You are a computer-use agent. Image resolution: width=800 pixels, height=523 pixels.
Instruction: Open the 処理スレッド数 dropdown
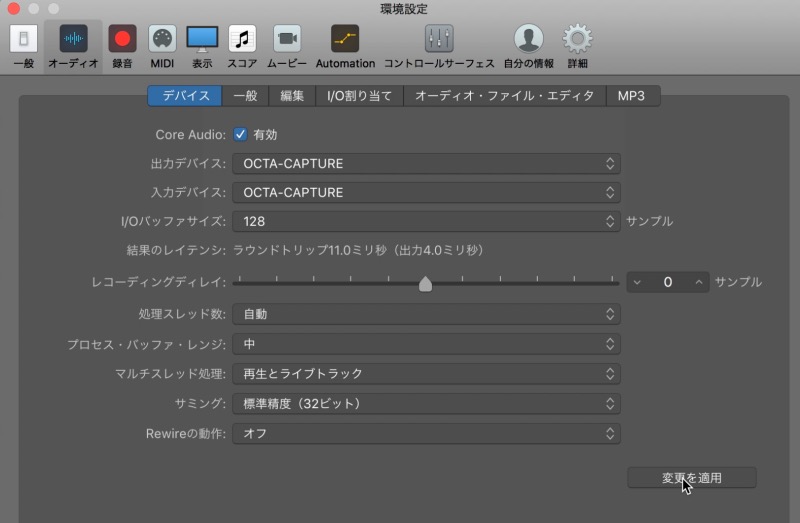coord(427,314)
